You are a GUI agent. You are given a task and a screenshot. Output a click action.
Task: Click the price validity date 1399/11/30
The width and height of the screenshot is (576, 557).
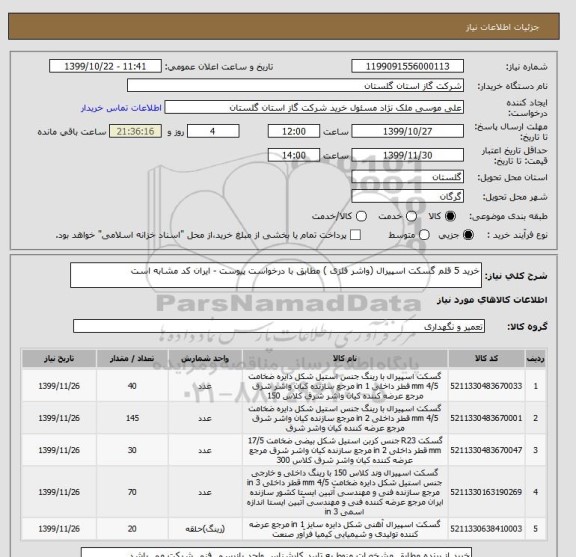coord(407,155)
